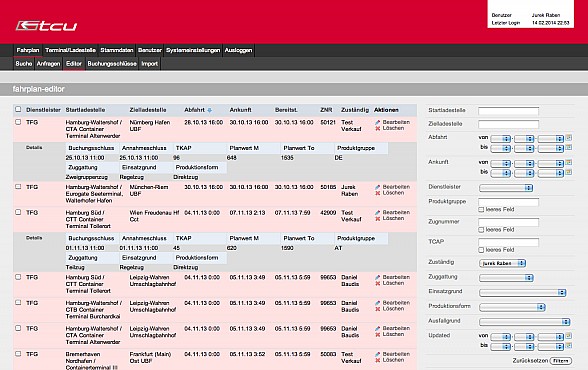
Task: Click delete X for CTB Burchardkai row
Action: [x=378, y=309]
